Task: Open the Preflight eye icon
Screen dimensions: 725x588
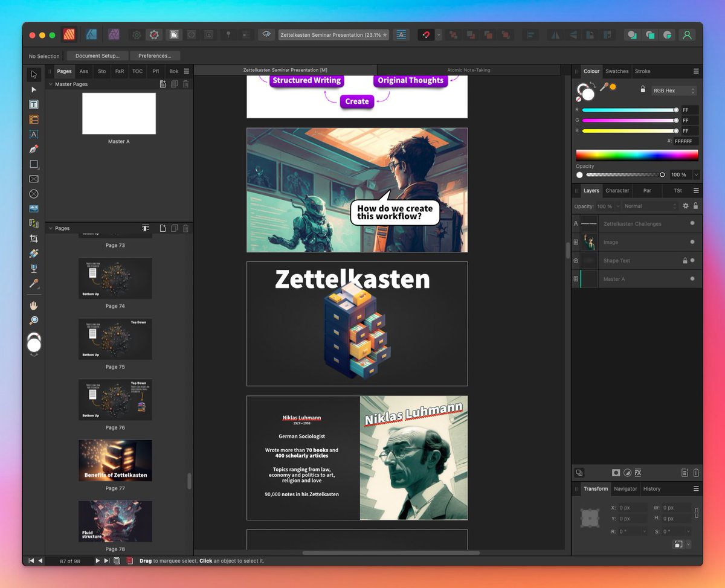Action: click(x=266, y=34)
